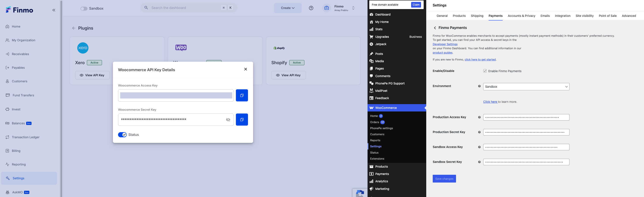Copy the Woocommerce Secret Key
Image resolution: width=644 pixels, height=197 pixels.
[242, 120]
